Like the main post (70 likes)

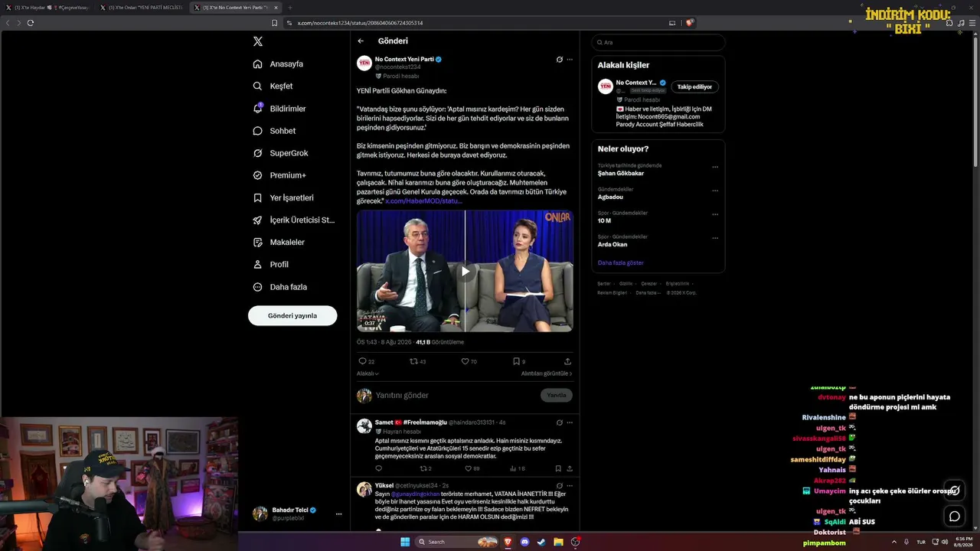(469, 361)
